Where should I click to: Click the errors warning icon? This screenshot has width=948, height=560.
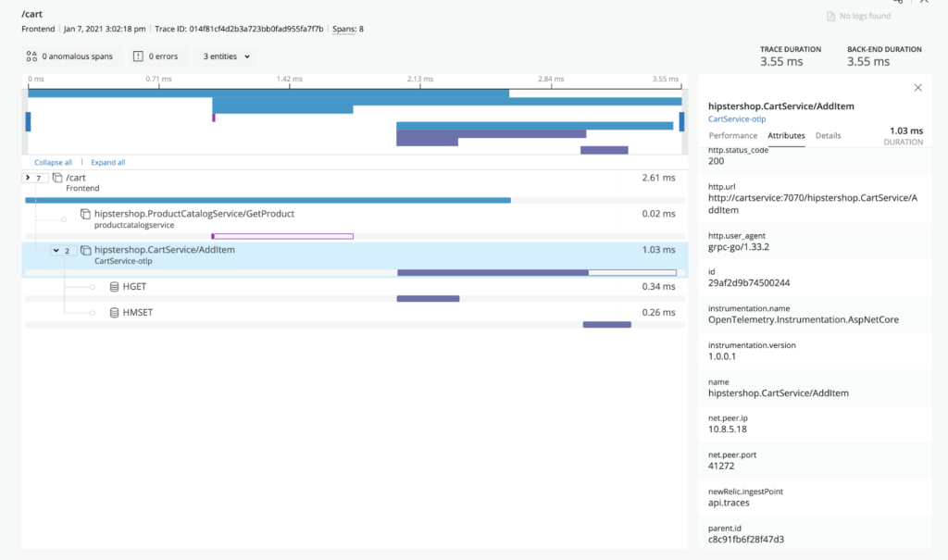click(138, 56)
